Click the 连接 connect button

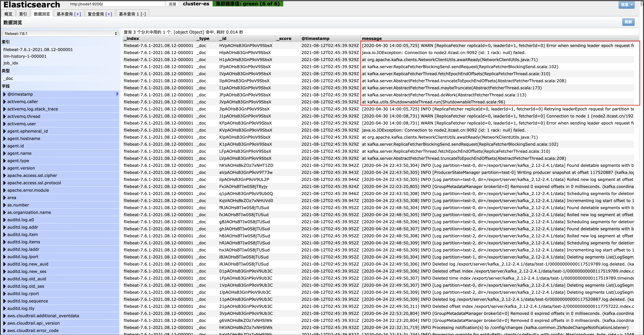(x=172, y=4)
